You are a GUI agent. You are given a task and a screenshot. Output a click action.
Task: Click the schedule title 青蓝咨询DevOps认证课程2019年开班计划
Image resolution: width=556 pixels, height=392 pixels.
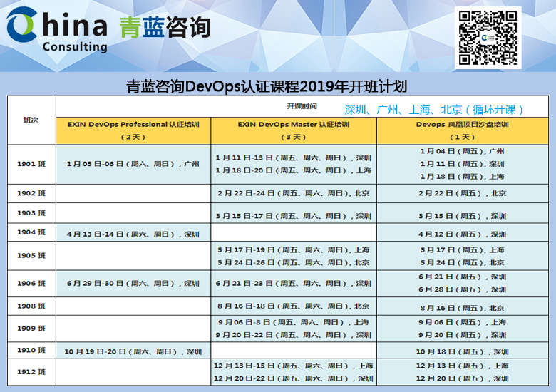(266, 87)
